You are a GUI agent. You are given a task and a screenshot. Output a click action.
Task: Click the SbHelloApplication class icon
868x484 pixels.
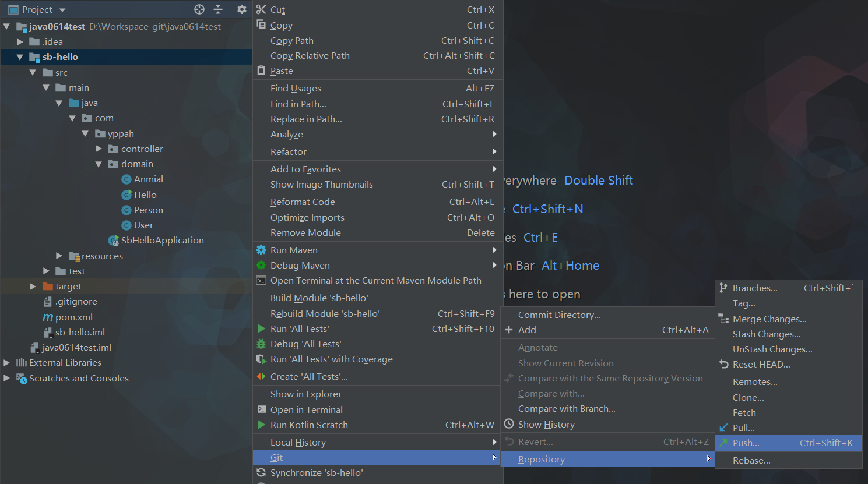click(114, 241)
